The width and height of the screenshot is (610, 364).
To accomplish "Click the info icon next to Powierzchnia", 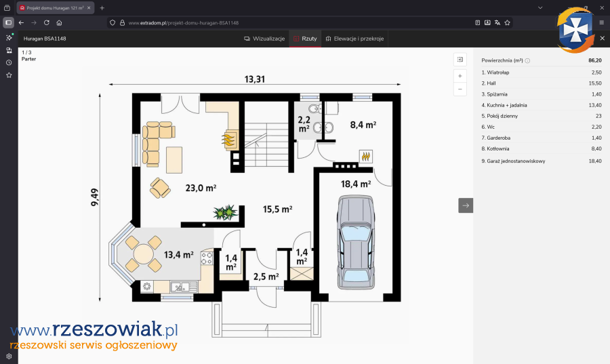I will pos(527,60).
